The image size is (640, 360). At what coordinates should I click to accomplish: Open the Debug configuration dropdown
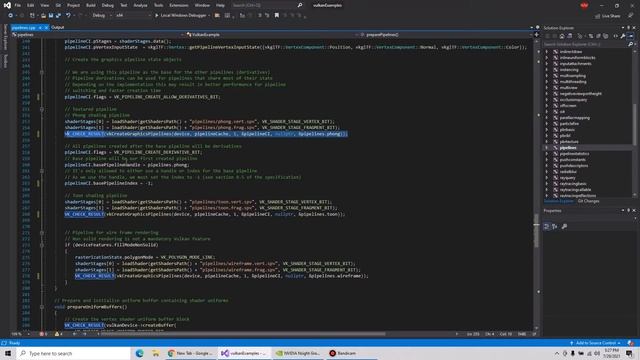[x=101, y=16]
